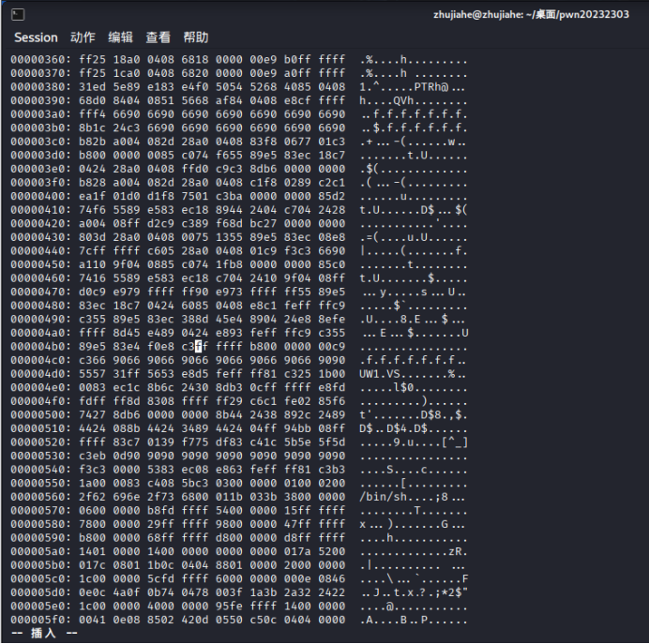Viewport: 649px width, 644px height.
Task: Click hex group e979 in row 00000470
Action: point(127,292)
